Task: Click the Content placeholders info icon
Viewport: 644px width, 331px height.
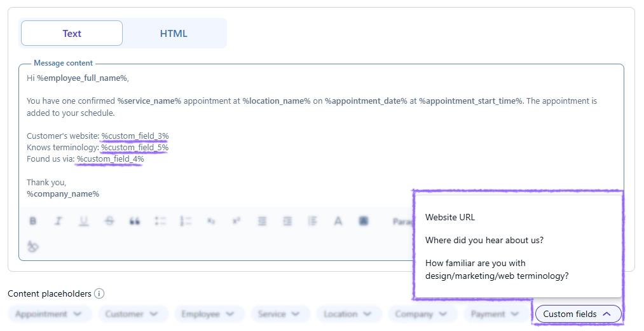Action: [x=99, y=293]
